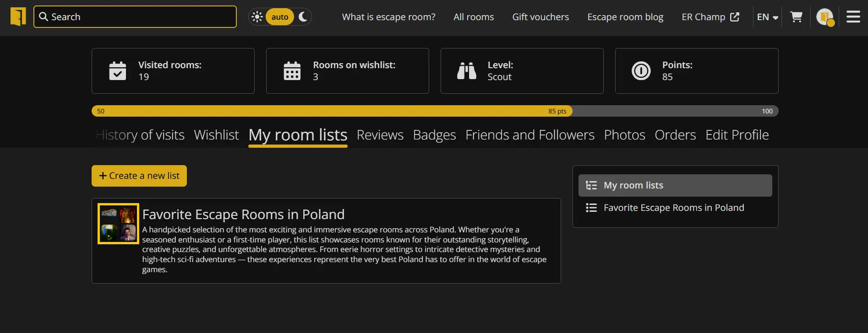This screenshot has width=868, height=333.
Task: Click Create a new list button
Action: pos(139,176)
